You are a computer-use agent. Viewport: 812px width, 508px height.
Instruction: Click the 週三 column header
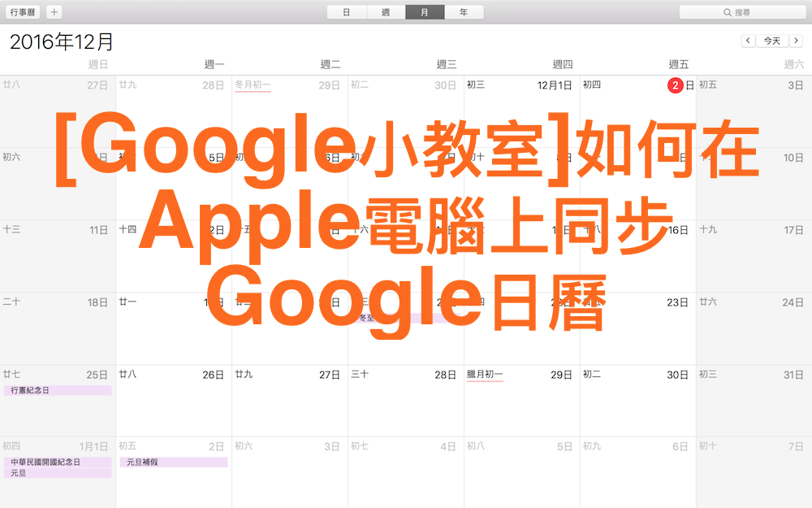(x=446, y=64)
